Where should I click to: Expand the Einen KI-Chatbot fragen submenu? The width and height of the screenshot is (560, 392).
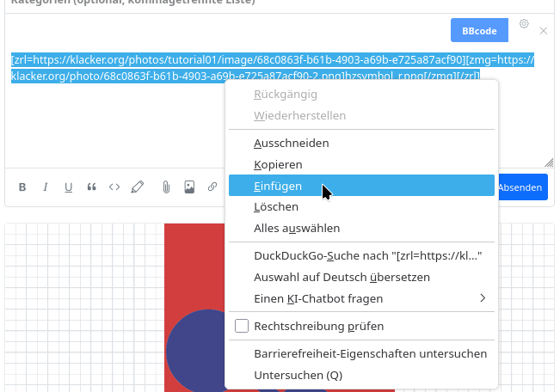[361, 298]
